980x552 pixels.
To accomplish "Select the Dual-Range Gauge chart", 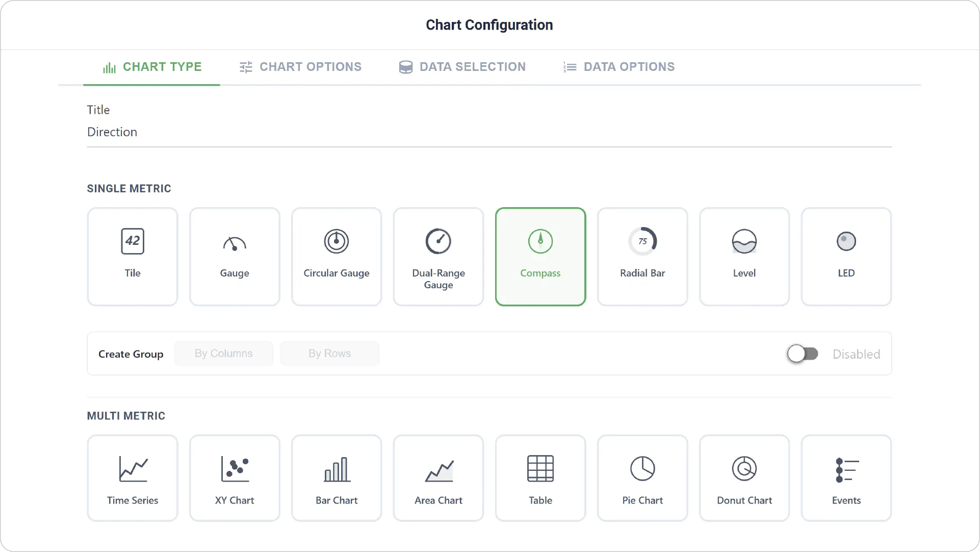I will [439, 257].
